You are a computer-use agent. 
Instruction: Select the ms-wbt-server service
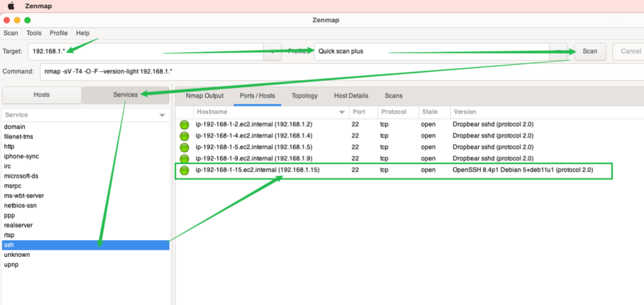click(85, 196)
